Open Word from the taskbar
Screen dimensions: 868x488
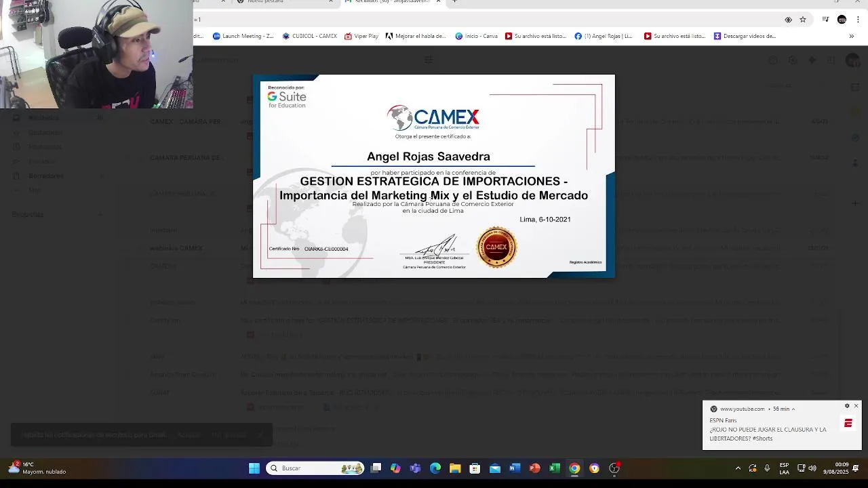coord(515,468)
